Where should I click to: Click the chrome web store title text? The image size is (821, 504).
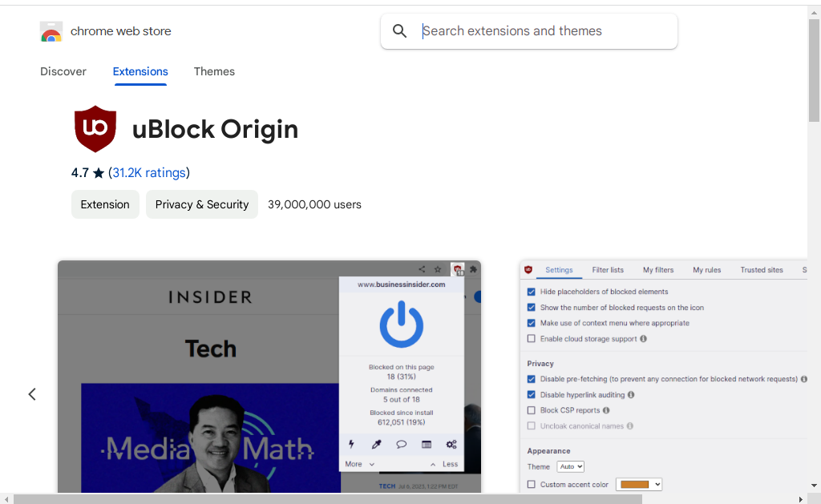(x=121, y=31)
